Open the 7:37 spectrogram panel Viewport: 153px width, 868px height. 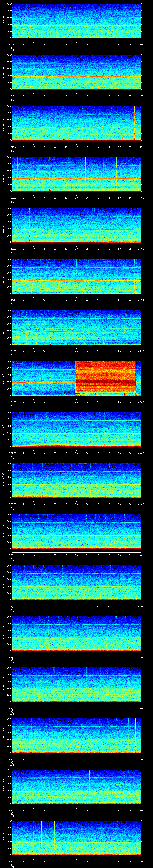click(x=76, y=429)
